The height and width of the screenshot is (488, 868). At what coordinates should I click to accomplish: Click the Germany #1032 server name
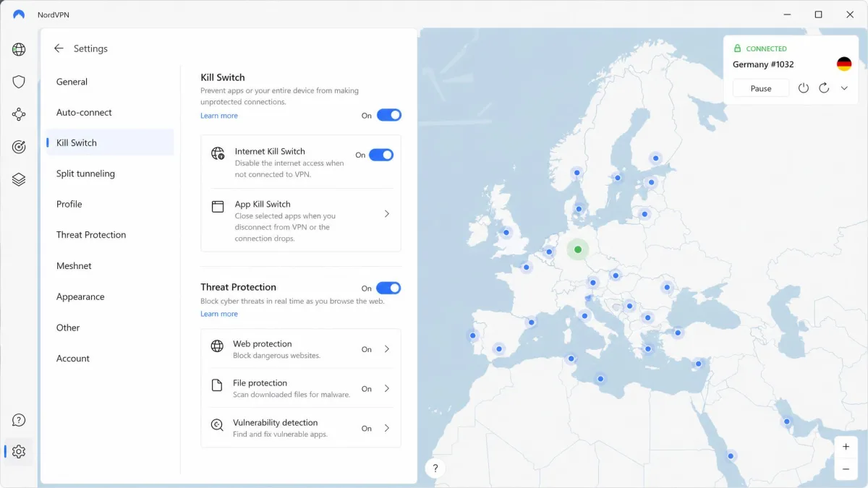763,64
